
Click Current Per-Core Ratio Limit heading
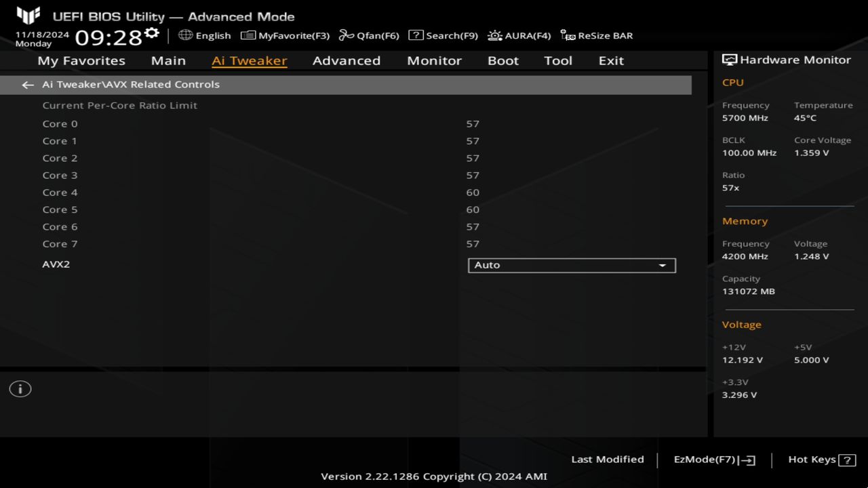[120, 106]
